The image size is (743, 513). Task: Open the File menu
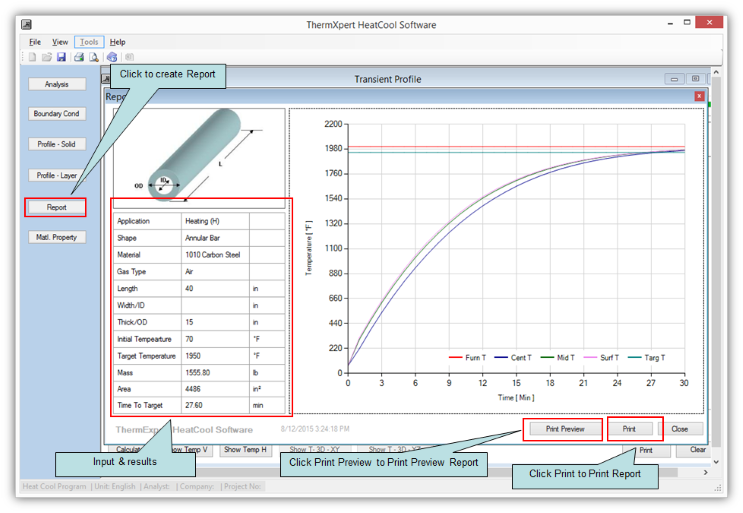click(35, 42)
